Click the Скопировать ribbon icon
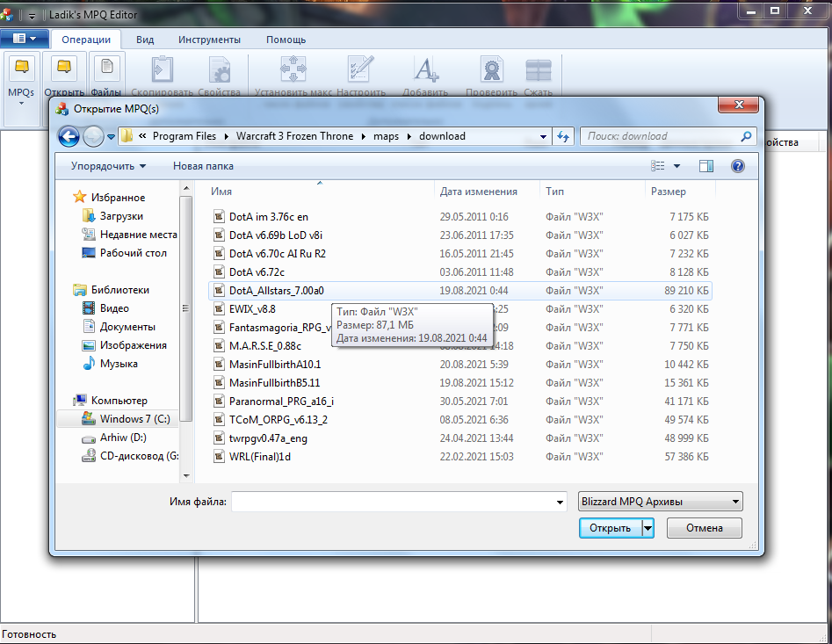Image resolution: width=832 pixels, height=644 pixels. (163, 69)
